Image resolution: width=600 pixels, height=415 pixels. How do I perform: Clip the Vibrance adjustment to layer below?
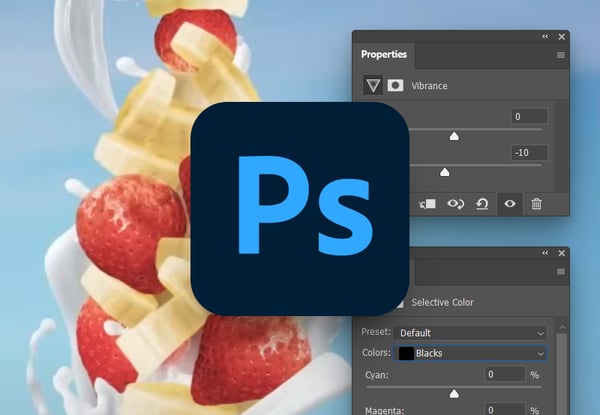[427, 204]
